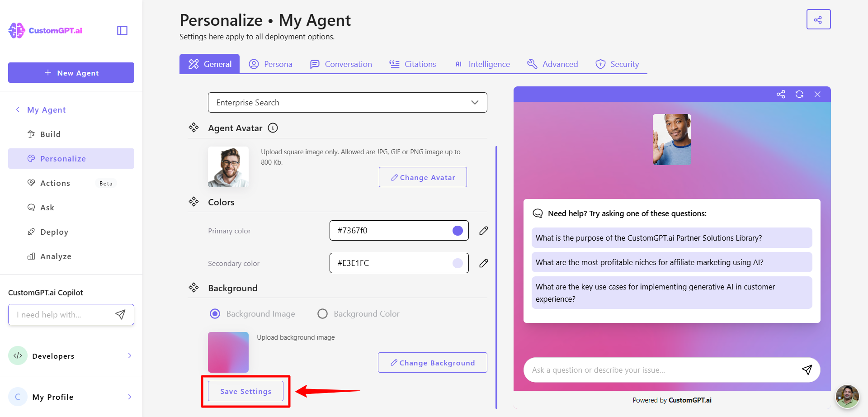Image resolution: width=868 pixels, height=417 pixels.
Task: Edit the primary color with pencil icon
Action: [x=483, y=231]
